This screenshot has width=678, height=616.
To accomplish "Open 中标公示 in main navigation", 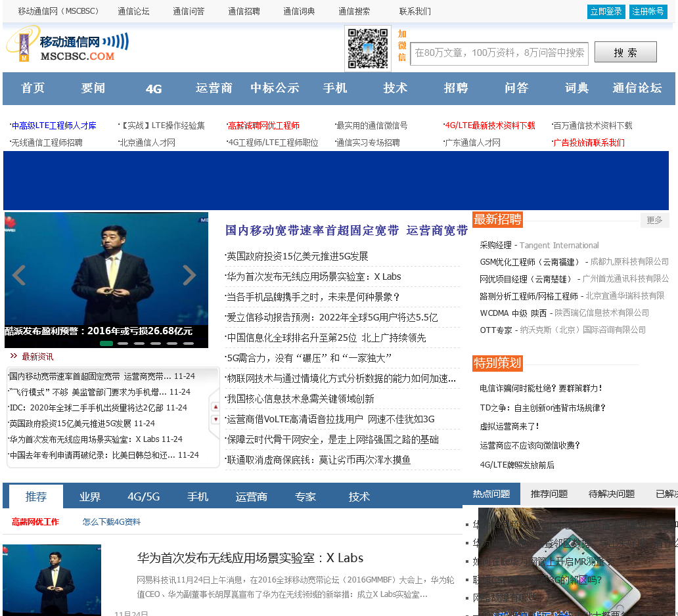I will pos(275,88).
